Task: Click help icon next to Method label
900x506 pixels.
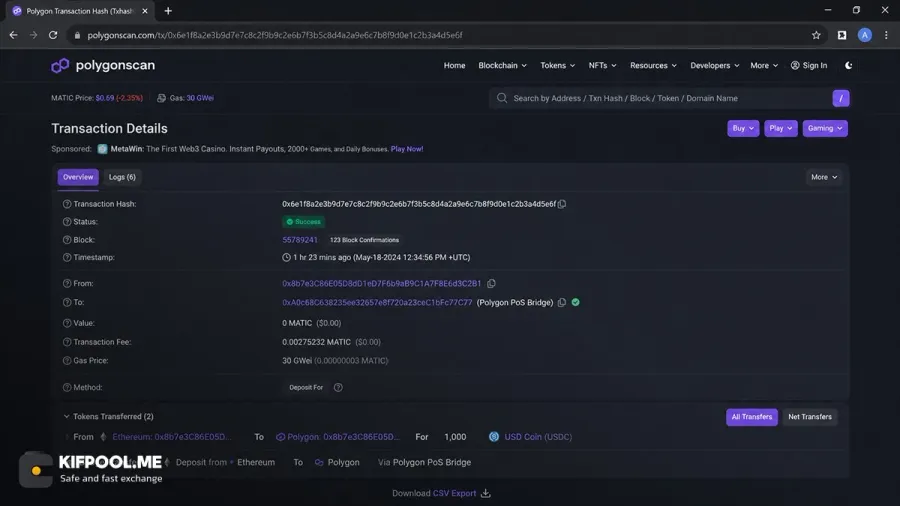Action: click(67, 388)
